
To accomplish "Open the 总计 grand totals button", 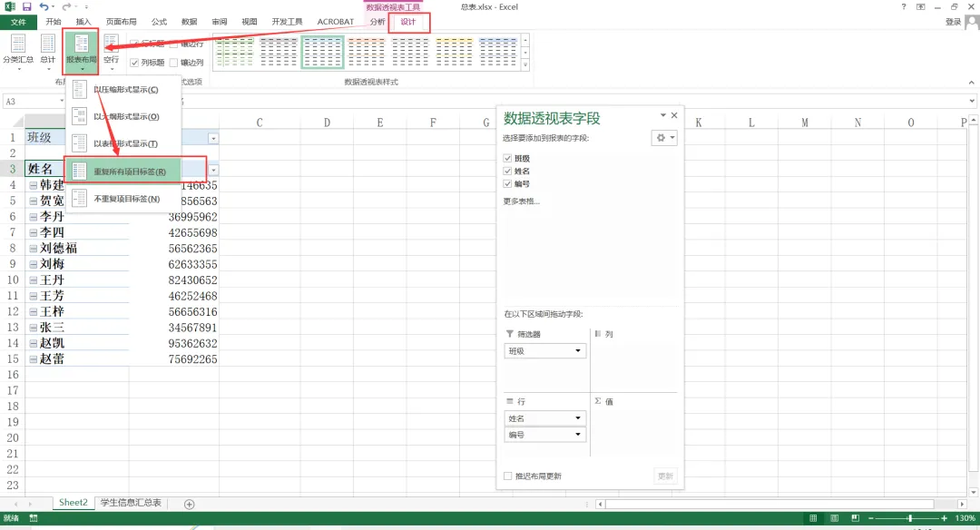I will pos(48,52).
